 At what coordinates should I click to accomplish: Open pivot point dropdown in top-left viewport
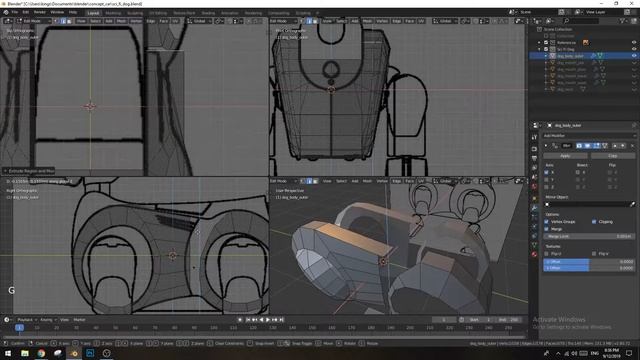[x=219, y=21]
